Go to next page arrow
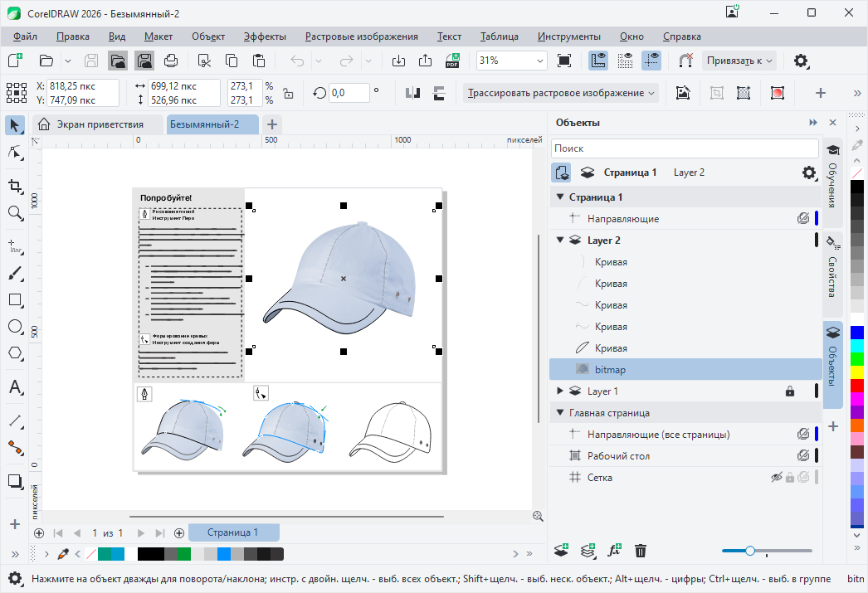868x593 pixels. point(140,533)
